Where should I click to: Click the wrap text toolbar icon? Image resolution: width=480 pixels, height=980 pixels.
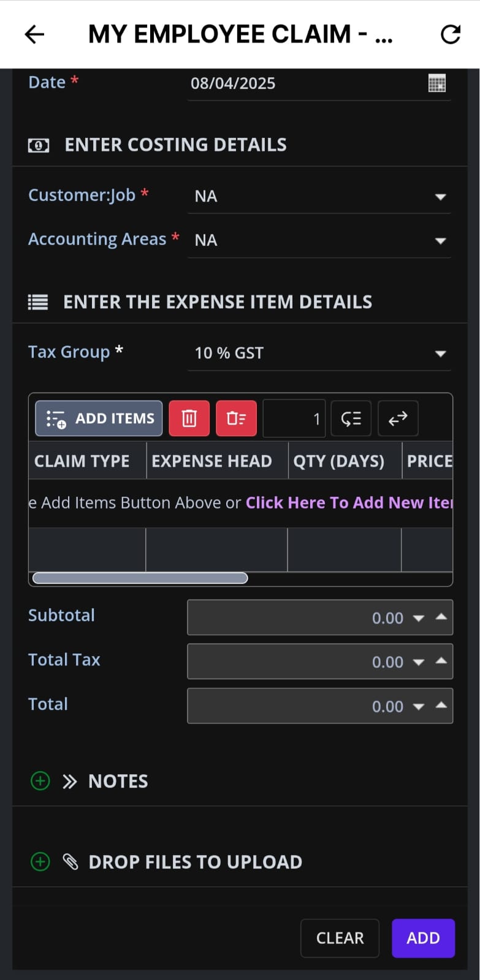coord(351,418)
